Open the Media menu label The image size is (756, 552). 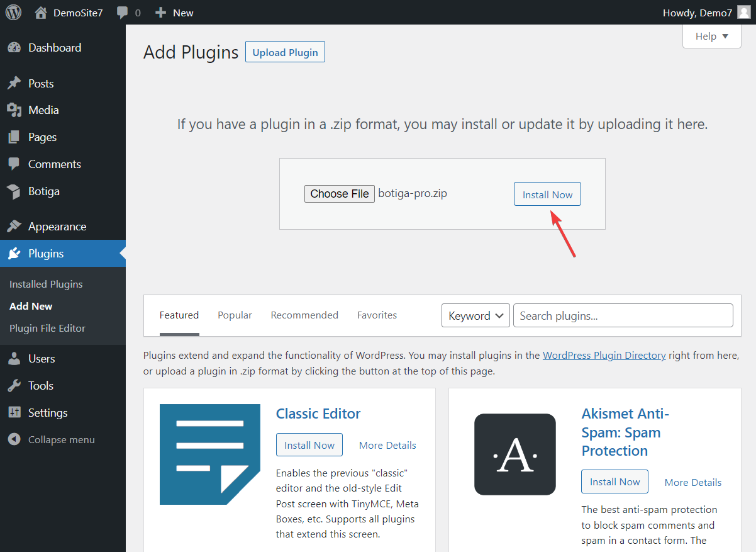coord(43,110)
